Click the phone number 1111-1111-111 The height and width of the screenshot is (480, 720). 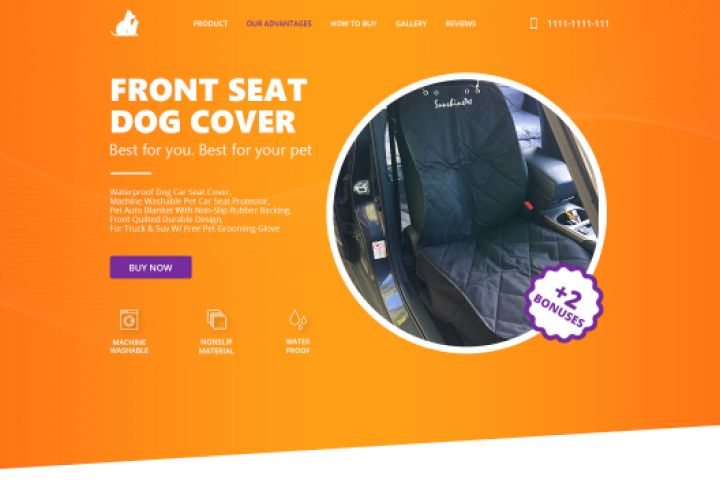coord(578,23)
